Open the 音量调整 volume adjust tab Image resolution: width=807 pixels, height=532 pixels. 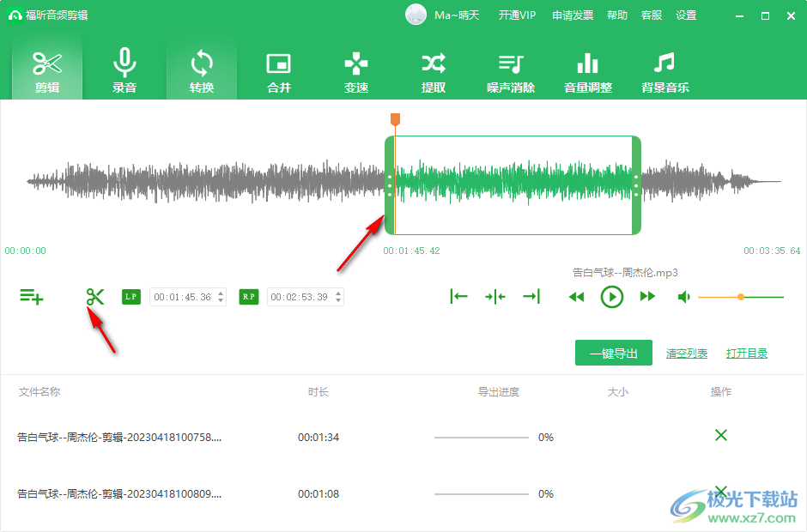588,71
